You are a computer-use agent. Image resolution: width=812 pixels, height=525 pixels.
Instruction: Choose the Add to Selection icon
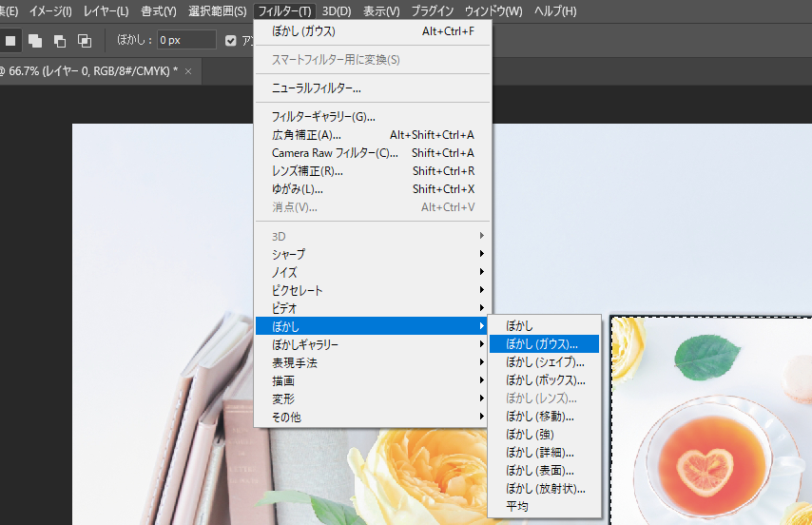coord(35,40)
